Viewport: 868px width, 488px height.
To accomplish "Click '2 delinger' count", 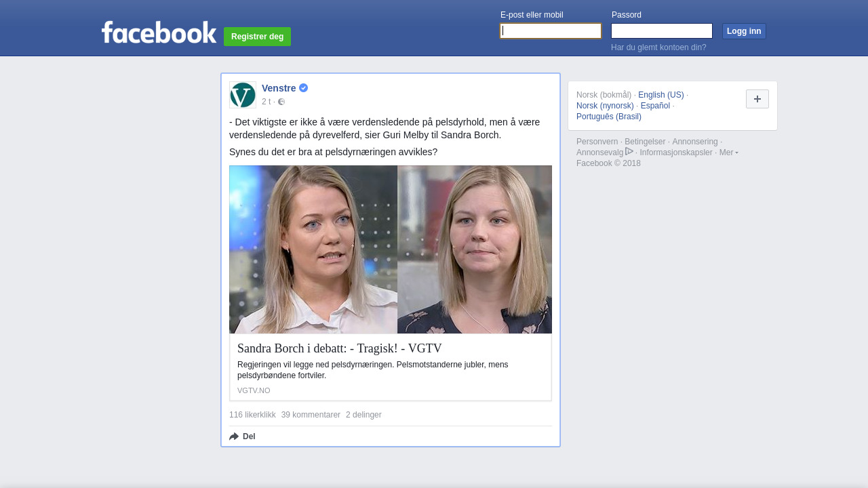I will [x=363, y=415].
